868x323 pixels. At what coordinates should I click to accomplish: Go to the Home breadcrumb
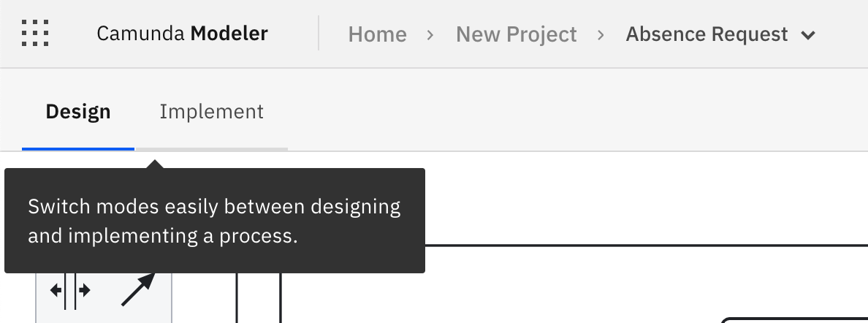coord(377,34)
